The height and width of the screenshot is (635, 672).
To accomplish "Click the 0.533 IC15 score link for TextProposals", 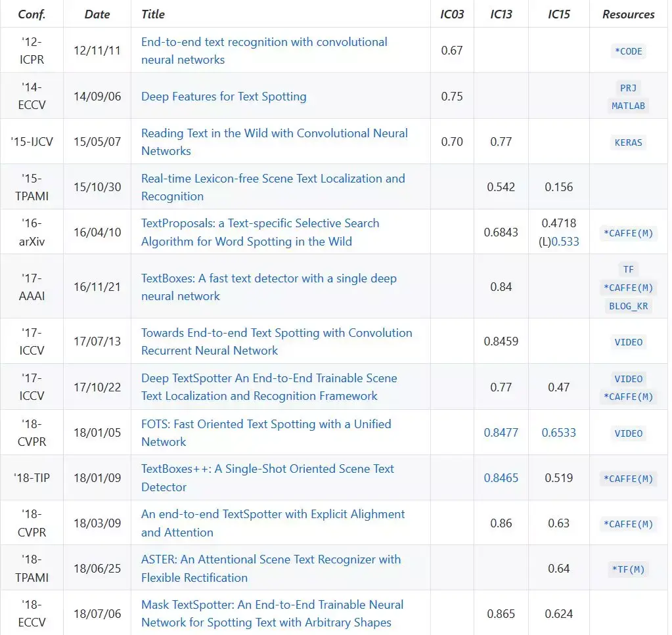I will (x=564, y=242).
